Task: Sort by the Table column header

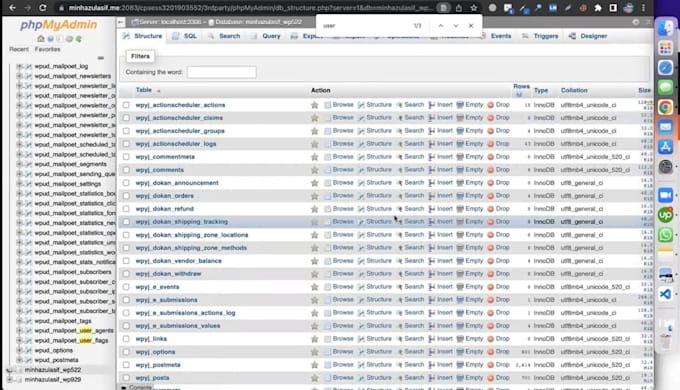Action: [144, 90]
